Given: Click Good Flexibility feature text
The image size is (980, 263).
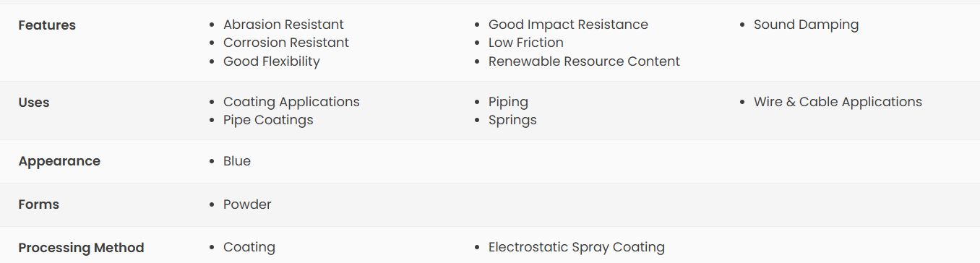Looking at the screenshot, I should click(x=272, y=61).
